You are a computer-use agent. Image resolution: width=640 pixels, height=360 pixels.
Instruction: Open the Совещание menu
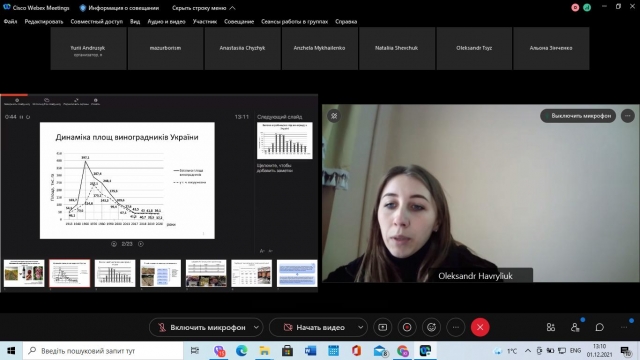click(239, 22)
